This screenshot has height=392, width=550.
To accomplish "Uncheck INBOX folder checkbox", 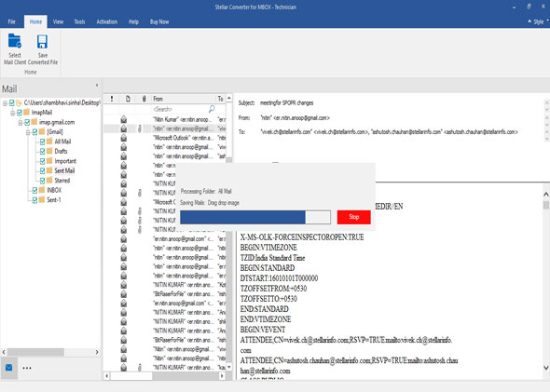I will tap(34, 190).
